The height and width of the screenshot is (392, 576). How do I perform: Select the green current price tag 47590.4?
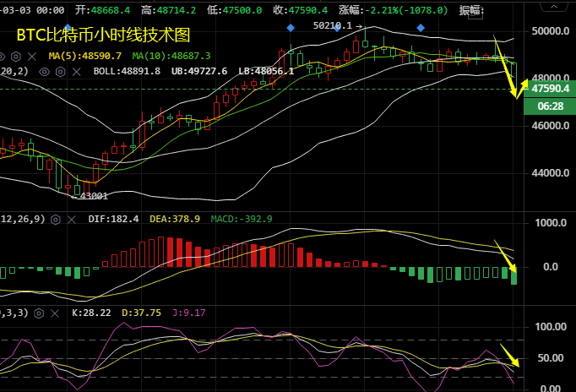(x=549, y=88)
